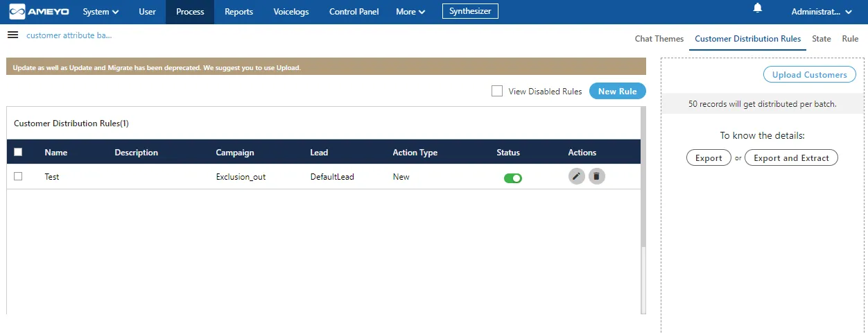Screen dimensions: 868x333
Task: Open the notification bell
Action: click(x=758, y=8)
